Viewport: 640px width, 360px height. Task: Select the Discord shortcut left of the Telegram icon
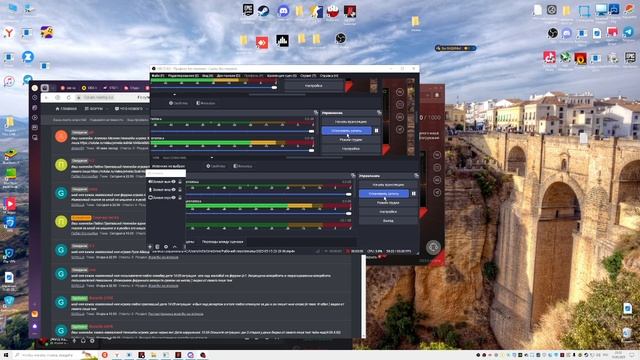(567, 33)
